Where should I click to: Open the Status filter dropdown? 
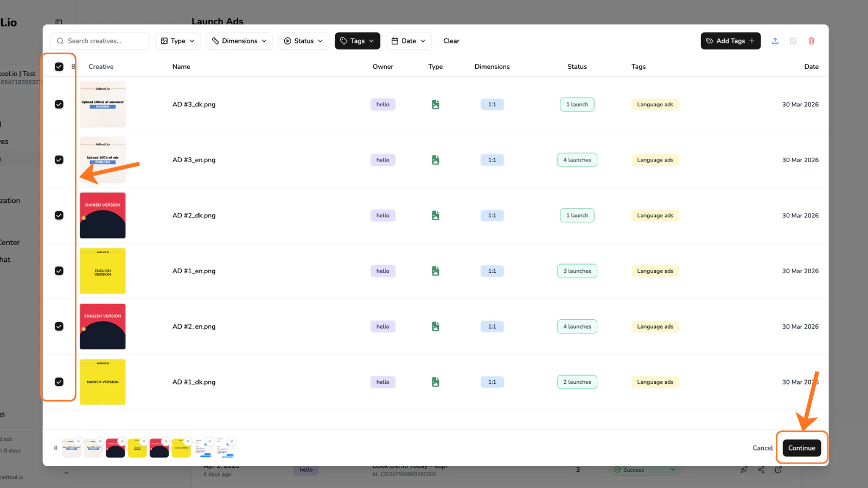(x=304, y=41)
